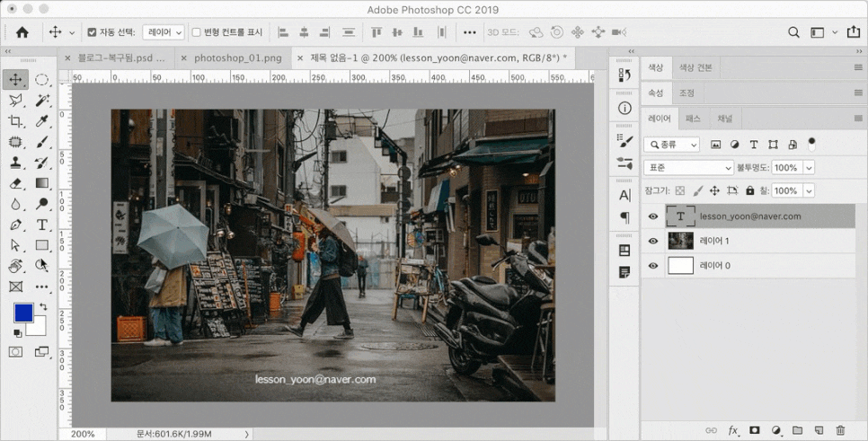Expand the 불투명도 opacity slider arrow

click(810, 168)
